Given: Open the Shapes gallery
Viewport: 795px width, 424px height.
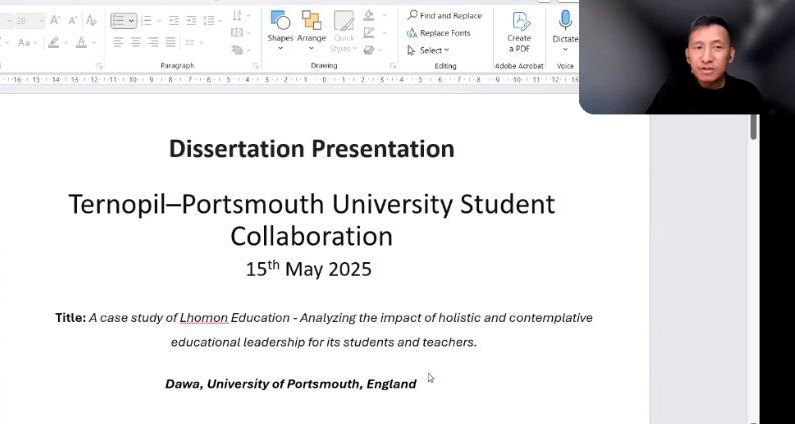Looking at the screenshot, I should click(x=280, y=28).
